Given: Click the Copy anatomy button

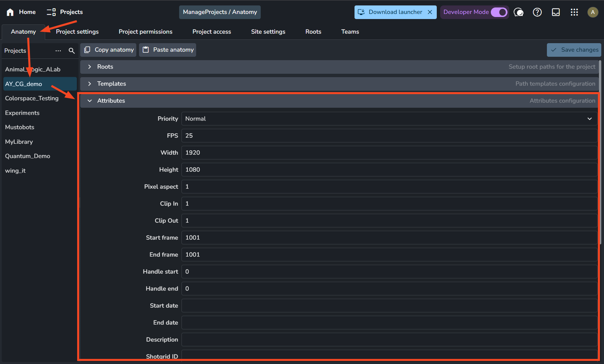Looking at the screenshot, I should coord(108,50).
